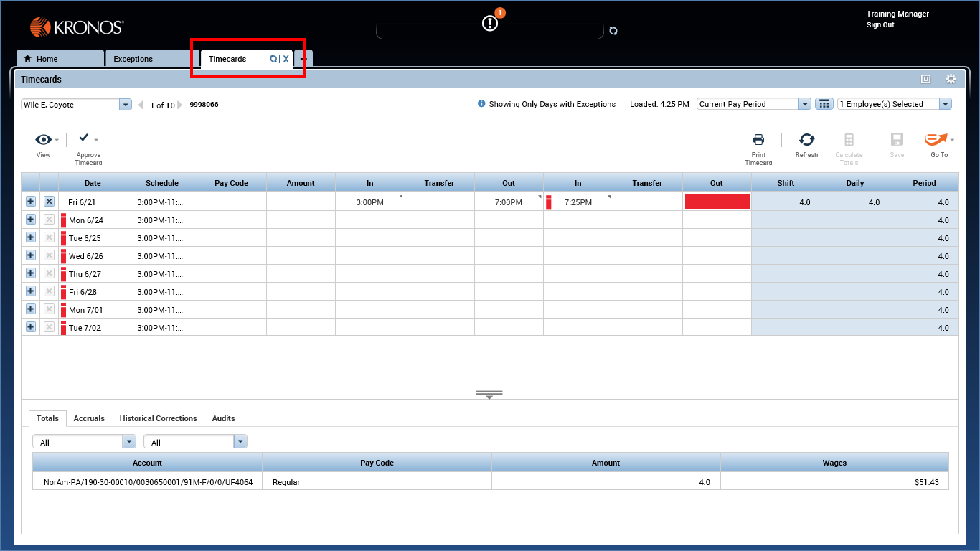Image resolution: width=980 pixels, height=551 pixels.
Task: Switch to the Accruals tab
Action: click(x=89, y=418)
